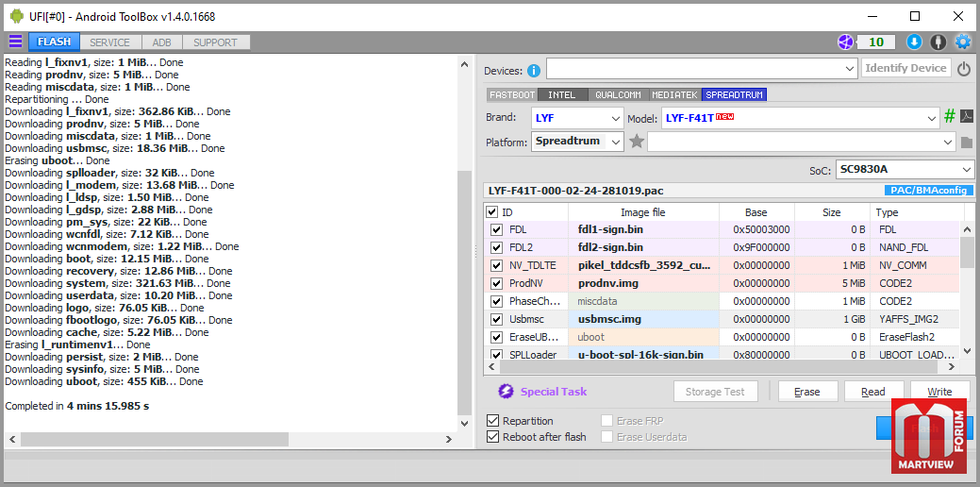Expand the Devices dropdown

click(850, 69)
